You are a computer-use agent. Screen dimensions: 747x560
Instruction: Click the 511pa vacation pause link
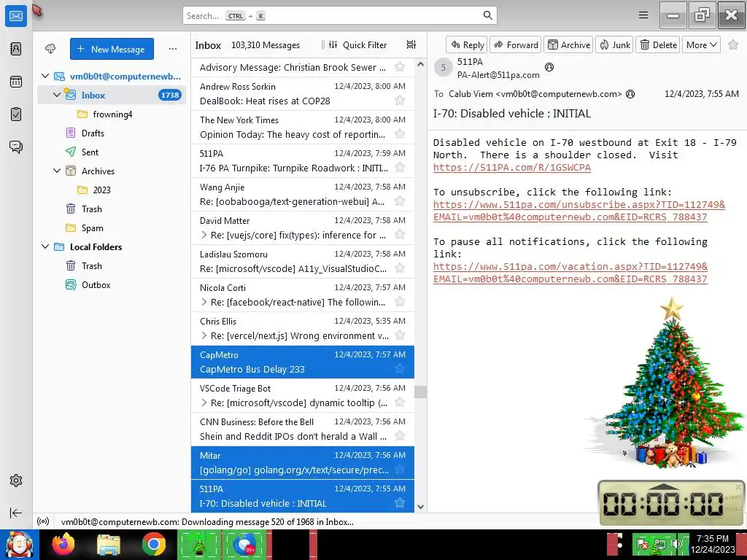(570, 273)
